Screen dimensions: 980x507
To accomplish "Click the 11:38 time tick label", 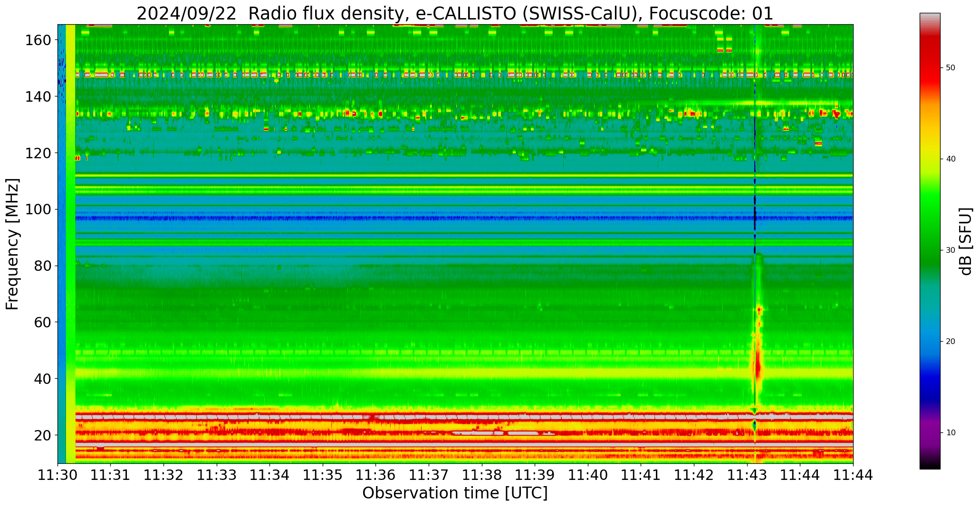I will (x=482, y=475).
